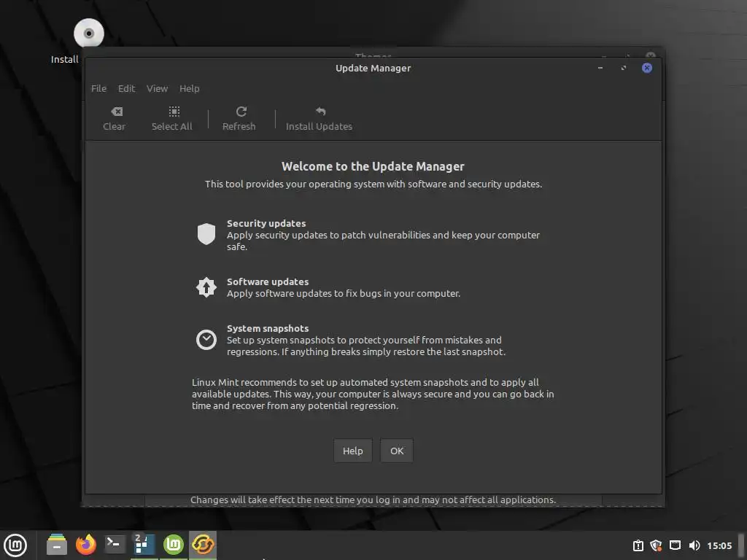This screenshot has width=747, height=560.
Task: Confirm welcome screen with OK button
Action: 397,451
